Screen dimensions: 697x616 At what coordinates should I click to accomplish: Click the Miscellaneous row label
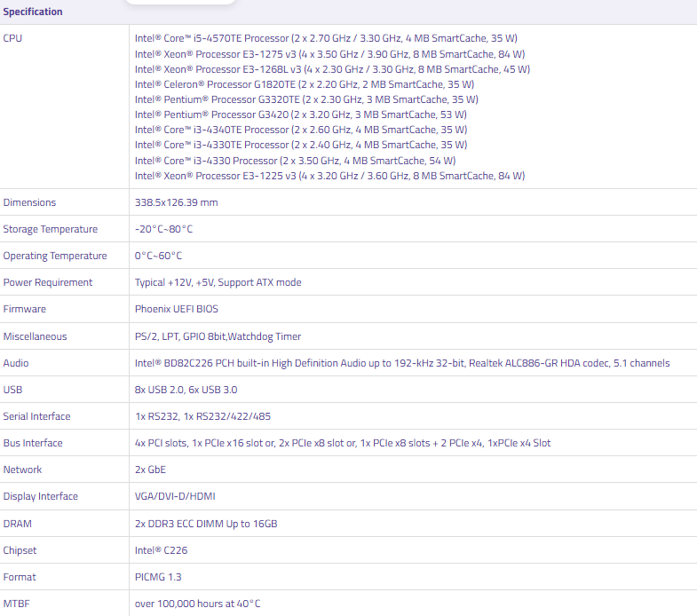pos(35,336)
